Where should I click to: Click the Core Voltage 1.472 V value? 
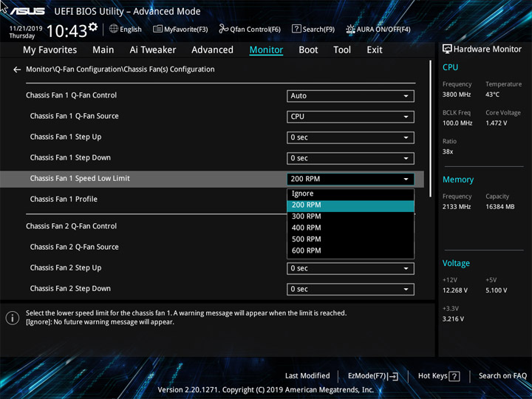click(497, 123)
